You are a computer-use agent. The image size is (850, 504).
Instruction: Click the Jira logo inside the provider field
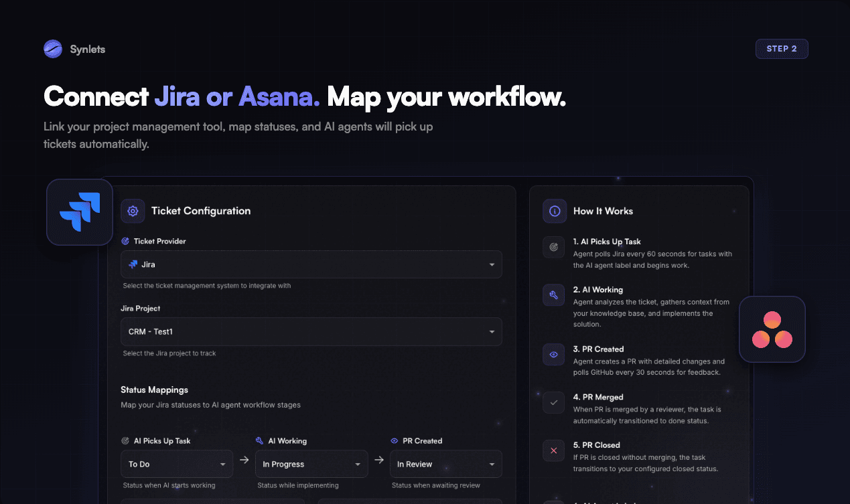tap(133, 264)
